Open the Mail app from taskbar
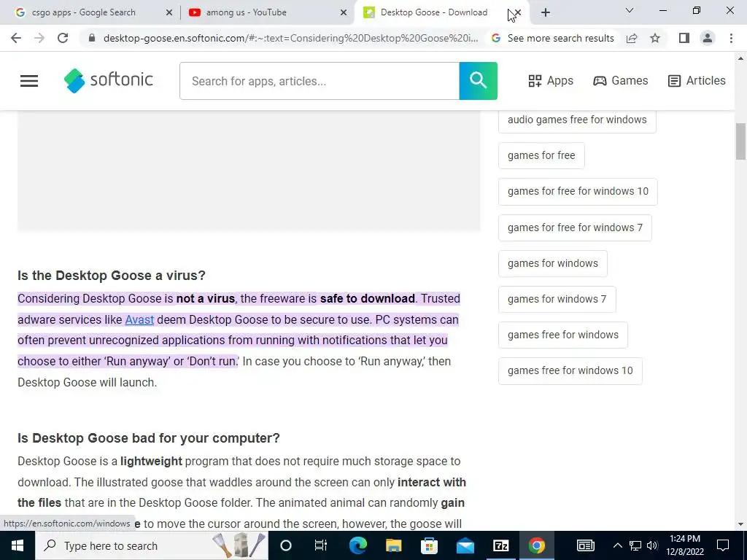Image resolution: width=747 pixels, height=560 pixels. pyautogui.click(x=465, y=545)
